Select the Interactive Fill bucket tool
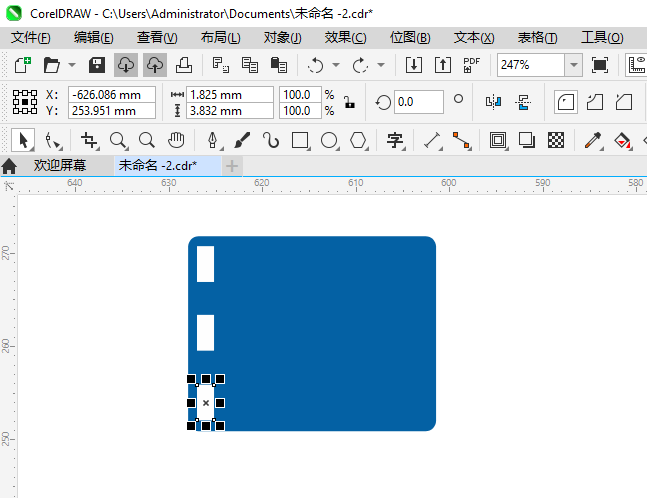 (x=622, y=140)
